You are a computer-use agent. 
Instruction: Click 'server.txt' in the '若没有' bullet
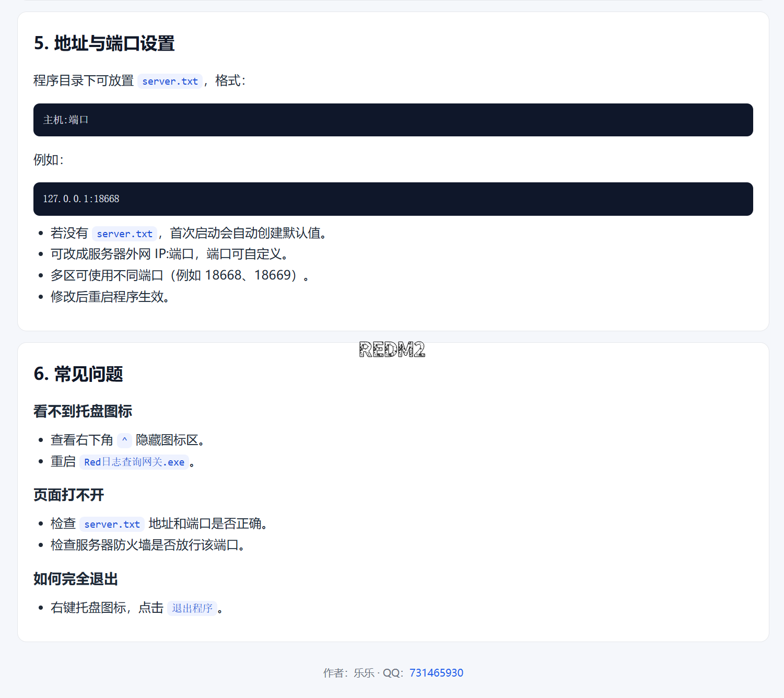point(124,234)
